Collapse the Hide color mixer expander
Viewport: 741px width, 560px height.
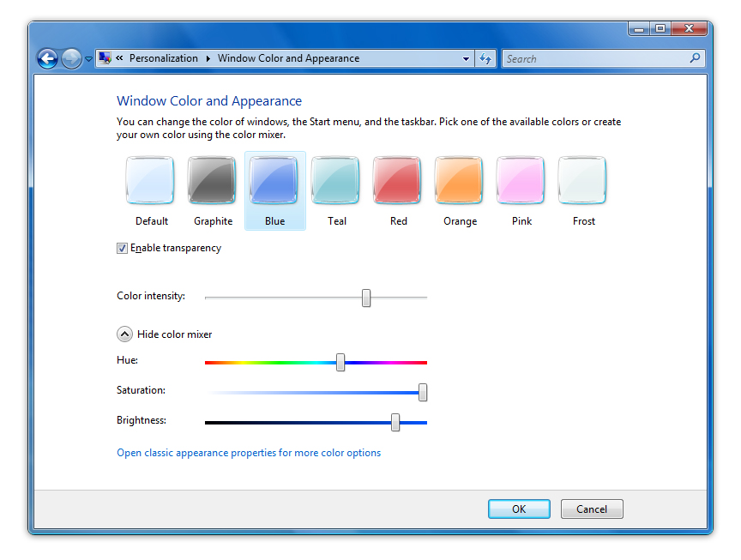pyautogui.click(x=125, y=334)
